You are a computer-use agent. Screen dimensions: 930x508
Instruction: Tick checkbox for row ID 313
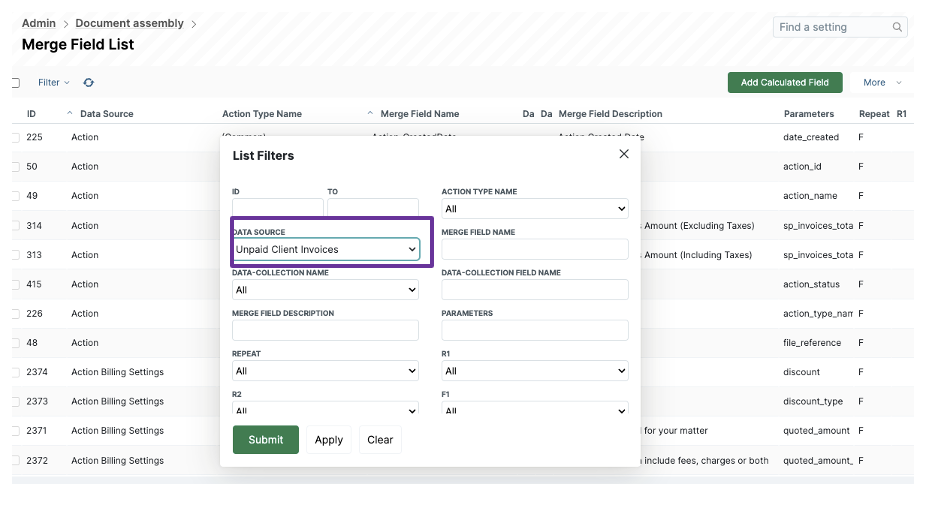[15, 255]
